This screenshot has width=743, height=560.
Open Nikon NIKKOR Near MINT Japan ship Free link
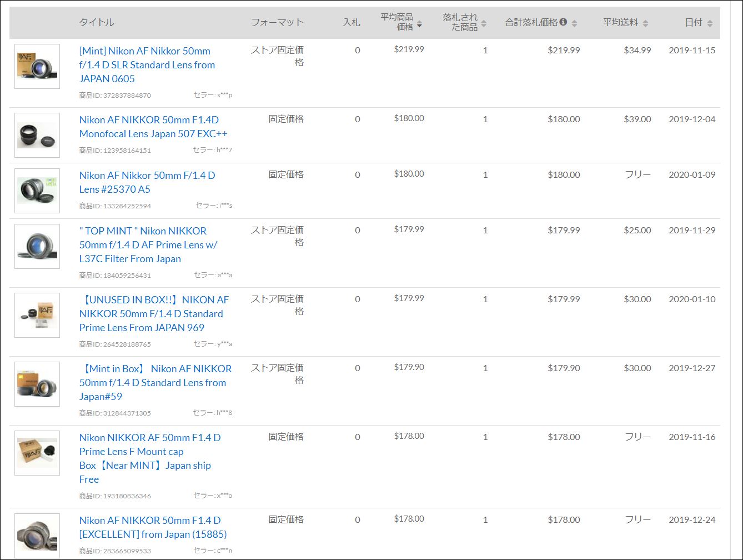tap(150, 458)
